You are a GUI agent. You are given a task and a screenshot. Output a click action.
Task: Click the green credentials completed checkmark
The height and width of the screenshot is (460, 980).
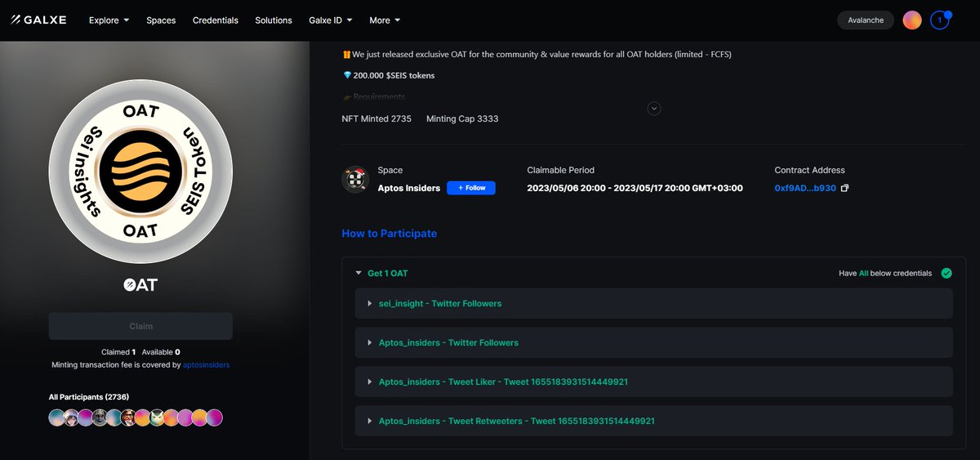point(947,273)
